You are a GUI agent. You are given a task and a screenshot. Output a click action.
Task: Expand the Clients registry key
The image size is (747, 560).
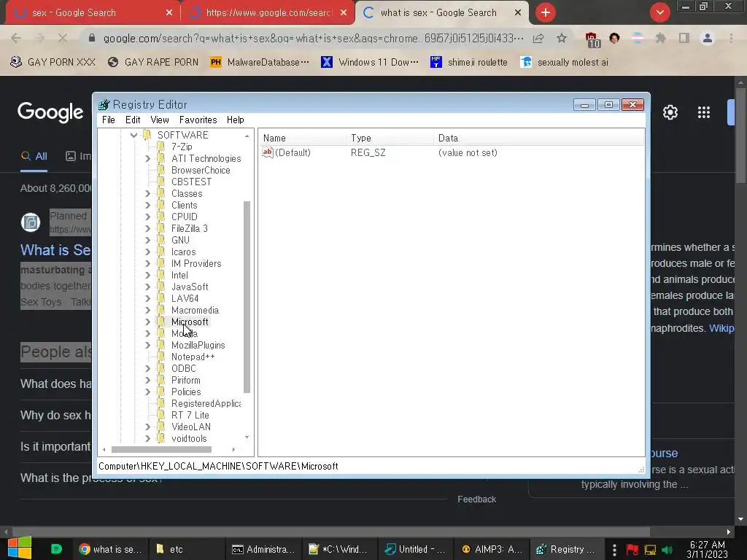coord(147,205)
